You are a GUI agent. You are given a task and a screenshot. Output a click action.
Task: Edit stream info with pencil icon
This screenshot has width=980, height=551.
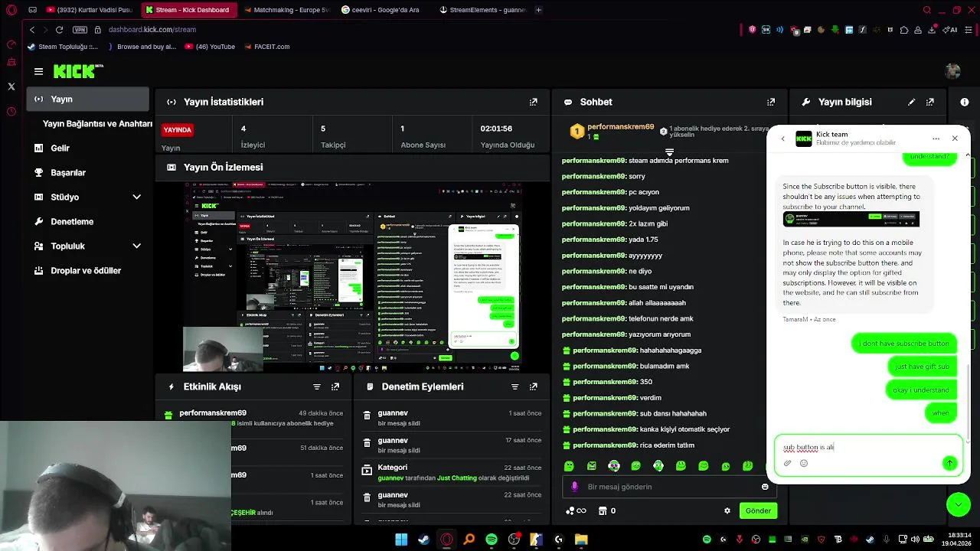coord(911,102)
